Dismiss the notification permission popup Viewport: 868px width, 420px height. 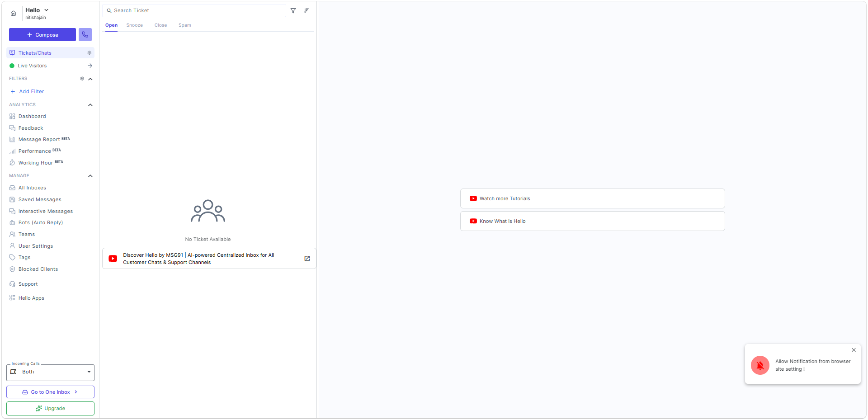[x=854, y=350]
